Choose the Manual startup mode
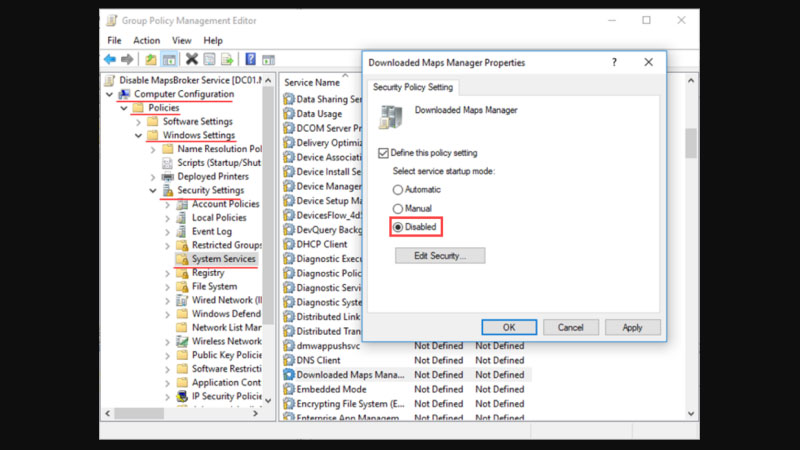This screenshot has width=800, height=450. click(x=398, y=208)
